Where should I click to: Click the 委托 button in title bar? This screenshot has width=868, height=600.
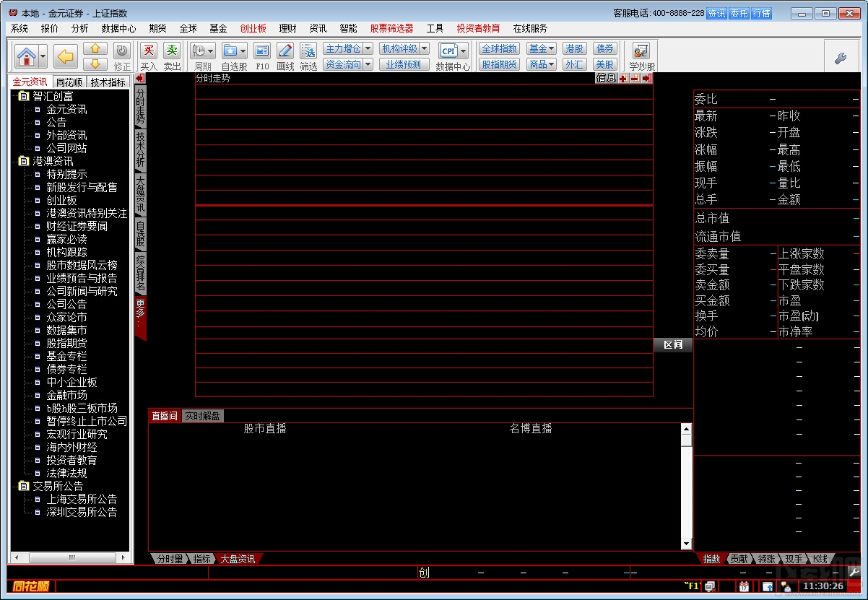[739, 13]
